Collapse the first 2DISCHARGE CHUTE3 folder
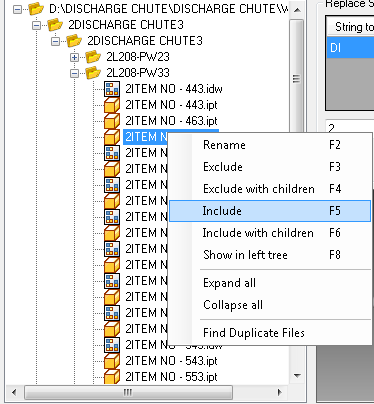Viewport: 374px width, 404px height. coord(36,25)
